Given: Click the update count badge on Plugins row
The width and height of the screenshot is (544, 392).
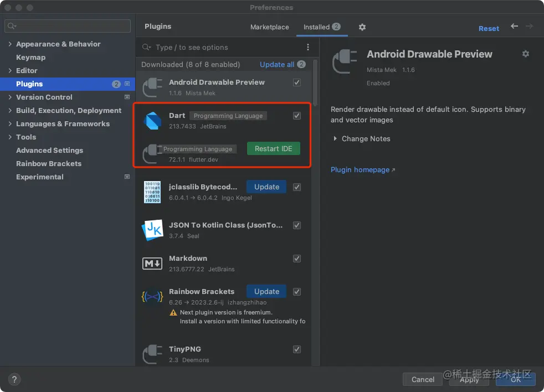Looking at the screenshot, I should tap(116, 84).
